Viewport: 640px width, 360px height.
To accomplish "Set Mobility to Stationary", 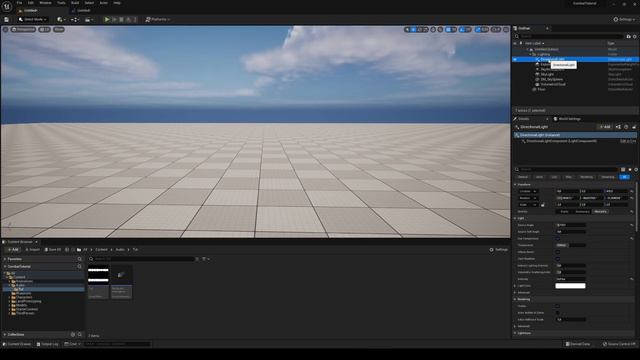I will [582, 211].
